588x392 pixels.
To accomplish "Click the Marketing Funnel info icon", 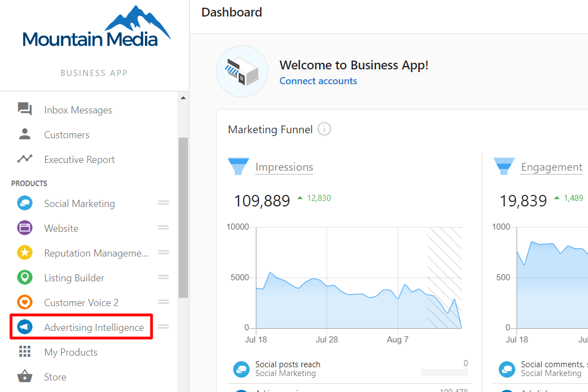I will pyautogui.click(x=325, y=129).
